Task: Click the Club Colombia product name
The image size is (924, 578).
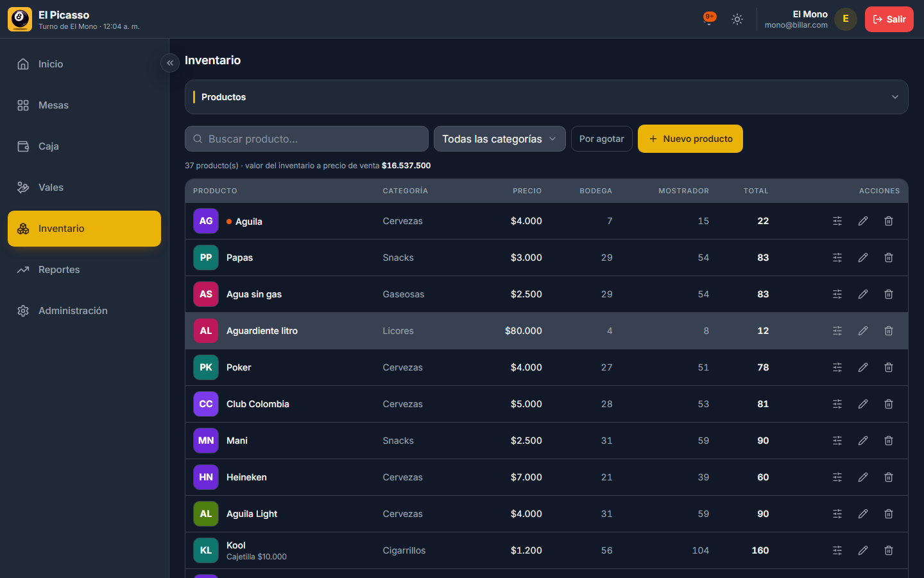Action: 258,404
